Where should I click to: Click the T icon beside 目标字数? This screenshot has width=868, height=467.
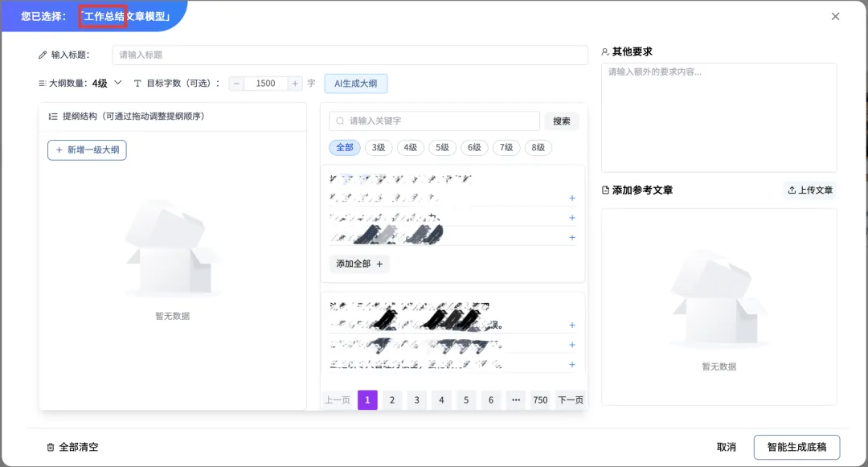(137, 84)
